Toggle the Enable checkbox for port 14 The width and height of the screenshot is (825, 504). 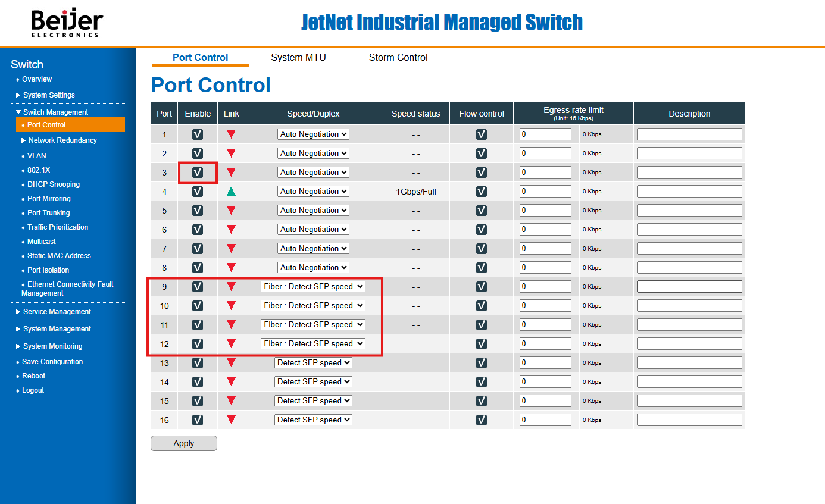(198, 382)
